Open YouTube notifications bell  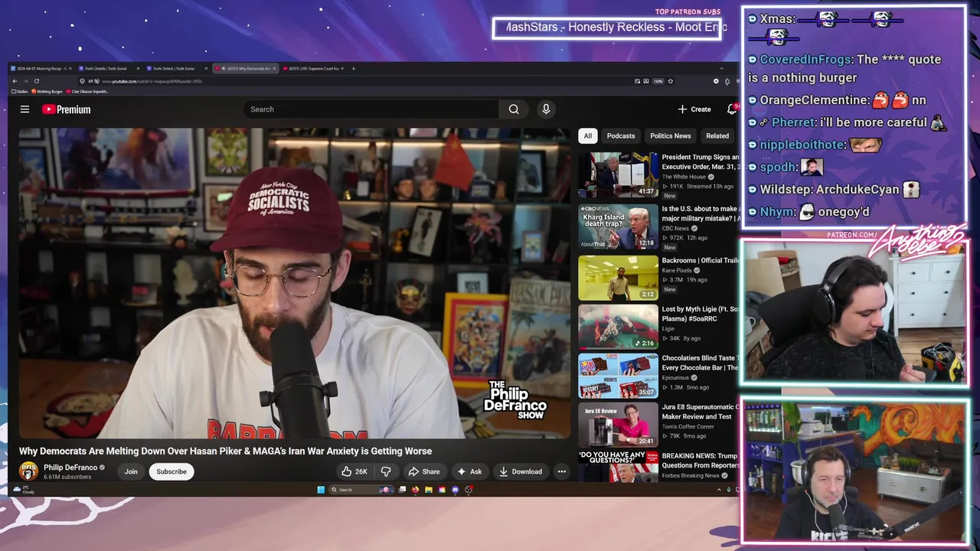coord(732,109)
